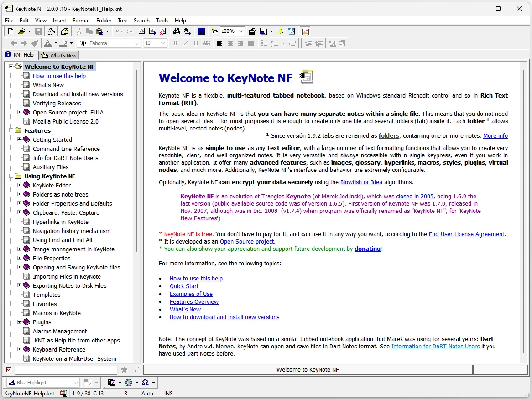Click the Omega insert character icon
The image size is (532, 399).
coord(145,383)
